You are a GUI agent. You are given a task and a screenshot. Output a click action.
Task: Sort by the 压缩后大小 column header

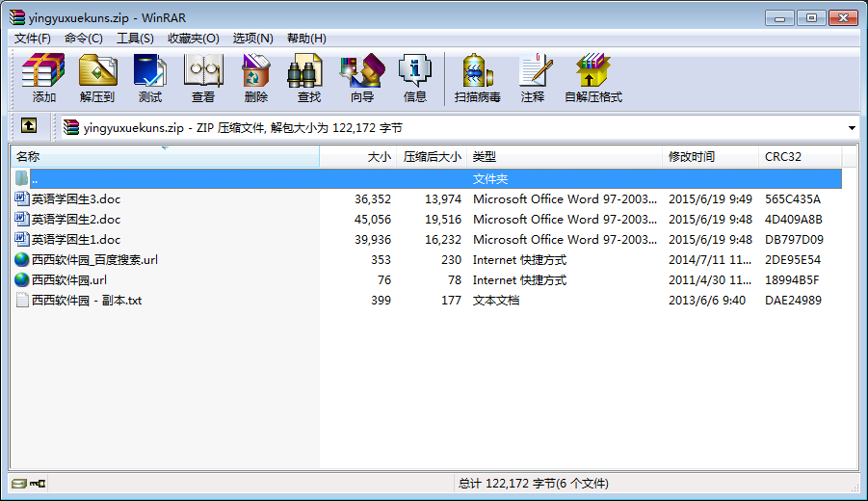click(432, 157)
